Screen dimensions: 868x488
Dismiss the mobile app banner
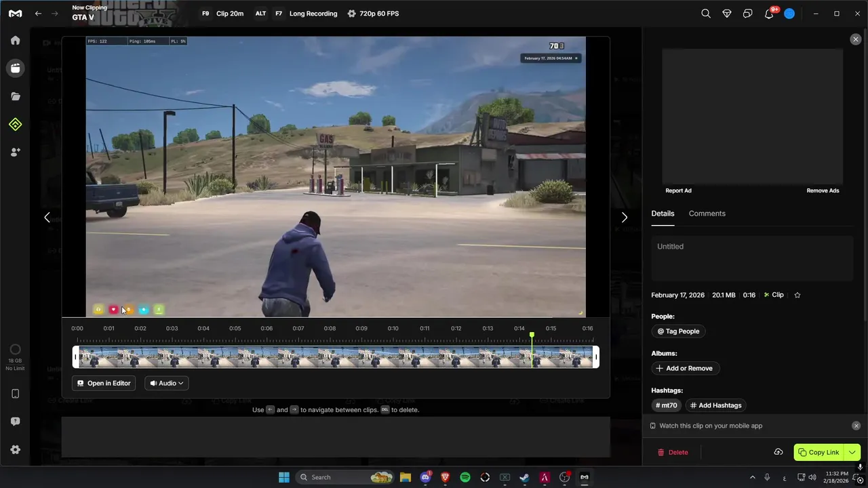[856, 426]
